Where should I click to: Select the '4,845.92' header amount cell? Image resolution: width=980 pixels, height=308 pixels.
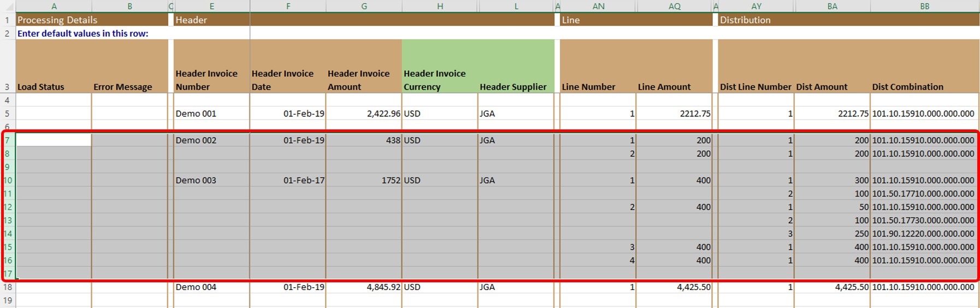pos(364,287)
